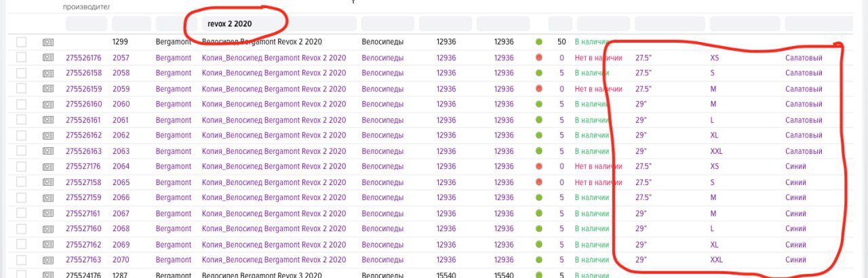Mark the checkbox for product 275526160
The image size is (868, 278).
click(x=21, y=104)
